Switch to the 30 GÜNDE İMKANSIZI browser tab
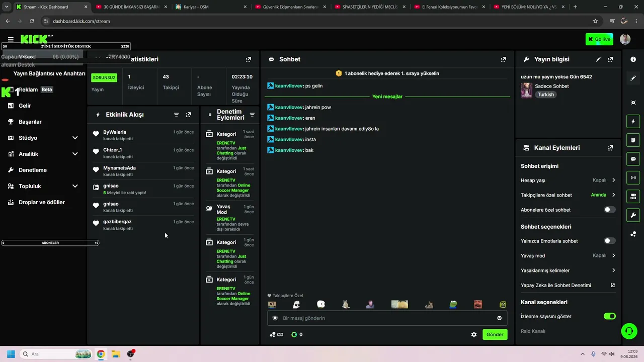The height and width of the screenshot is (362, 644). click(x=131, y=7)
